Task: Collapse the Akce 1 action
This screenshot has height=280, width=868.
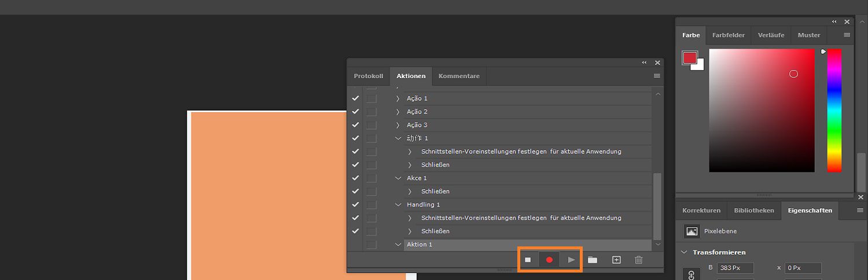Action: pos(398,178)
